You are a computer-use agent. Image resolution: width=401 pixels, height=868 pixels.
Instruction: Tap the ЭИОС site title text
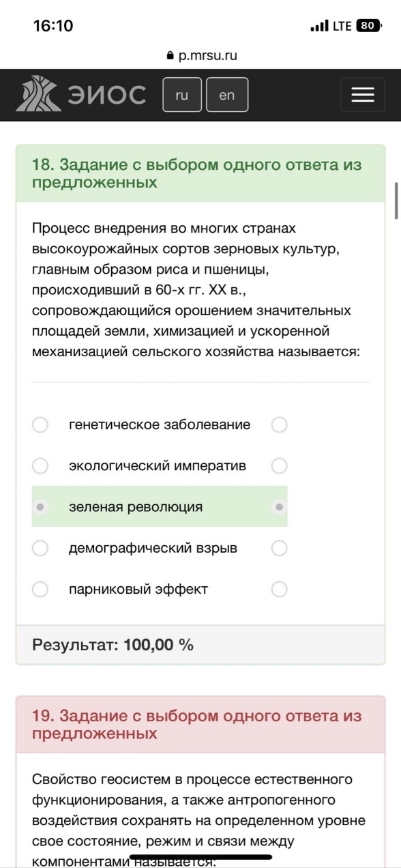106,95
